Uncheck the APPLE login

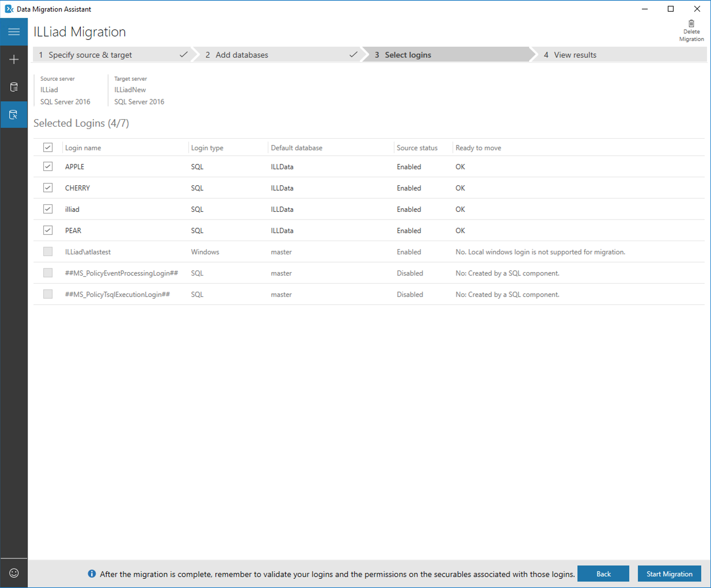(x=48, y=167)
